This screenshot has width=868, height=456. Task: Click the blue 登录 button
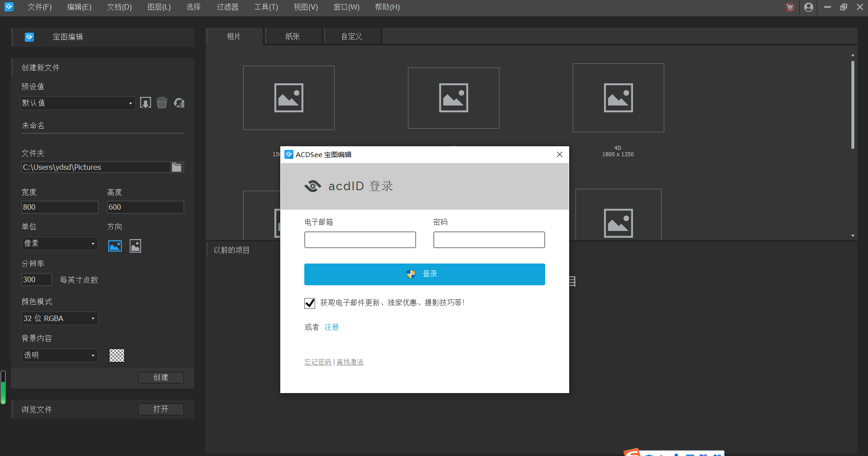tap(425, 274)
